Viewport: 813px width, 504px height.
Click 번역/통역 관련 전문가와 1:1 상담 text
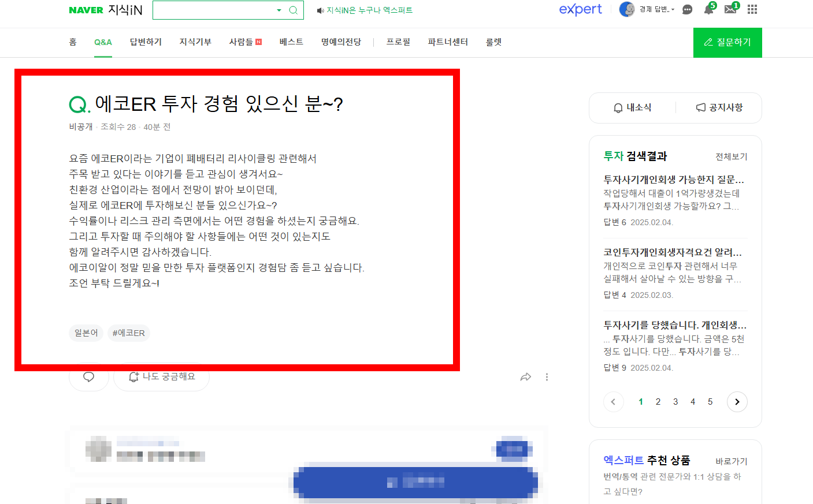point(672,484)
